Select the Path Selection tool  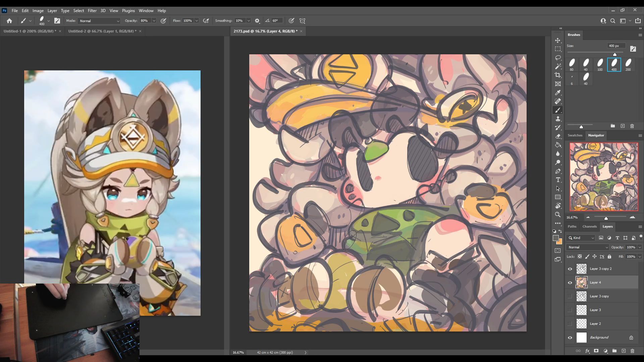coord(558,188)
